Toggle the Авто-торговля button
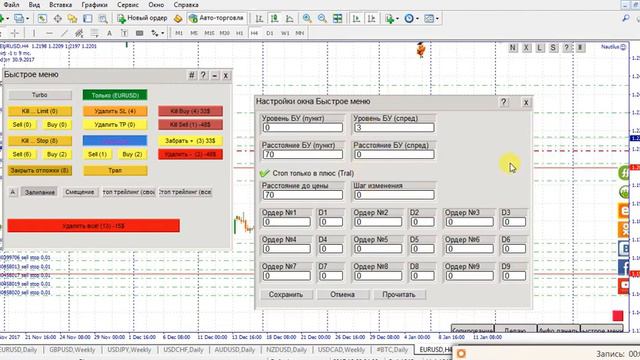Image resolution: width=640 pixels, height=360 pixels. pyautogui.click(x=216, y=18)
